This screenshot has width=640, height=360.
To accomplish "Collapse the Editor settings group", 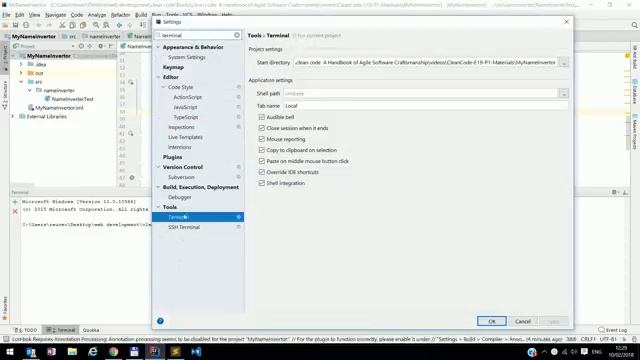I will (x=158, y=77).
